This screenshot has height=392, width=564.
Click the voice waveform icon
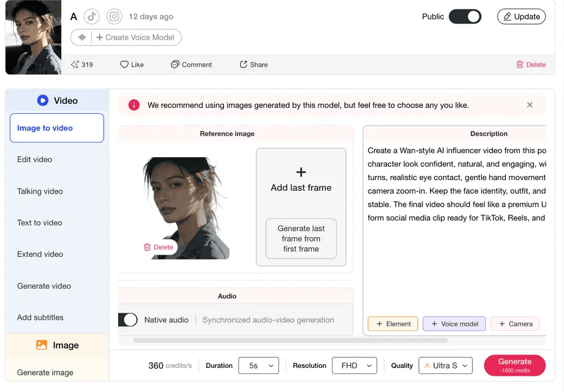(x=82, y=38)
